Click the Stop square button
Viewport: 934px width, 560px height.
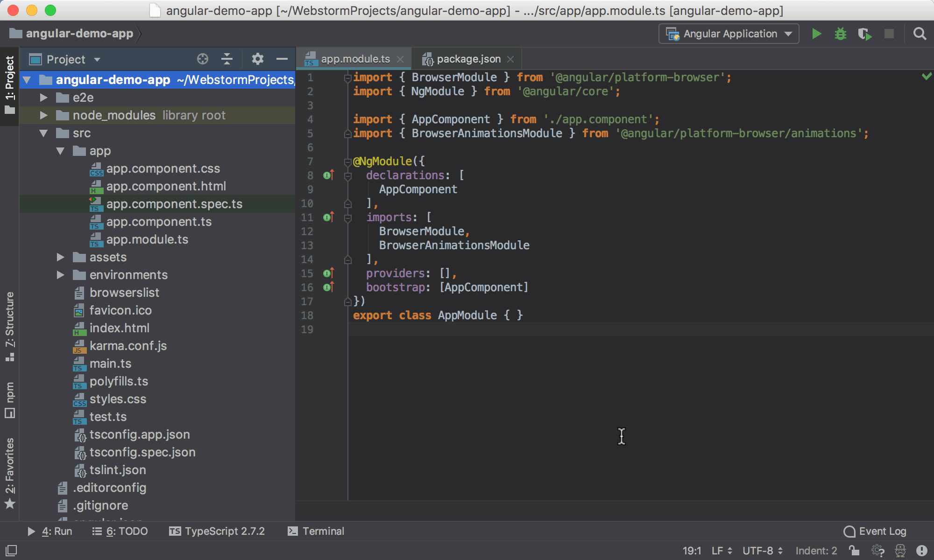click(889, 34)
